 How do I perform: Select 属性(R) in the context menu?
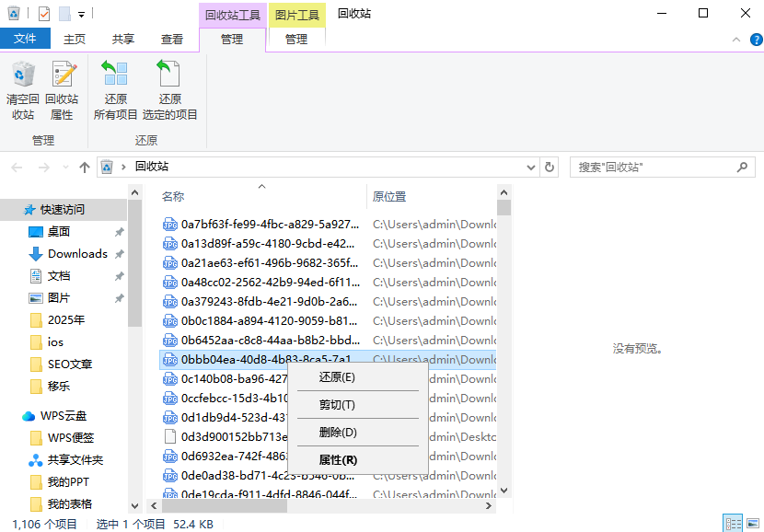[x=337, y=460]
